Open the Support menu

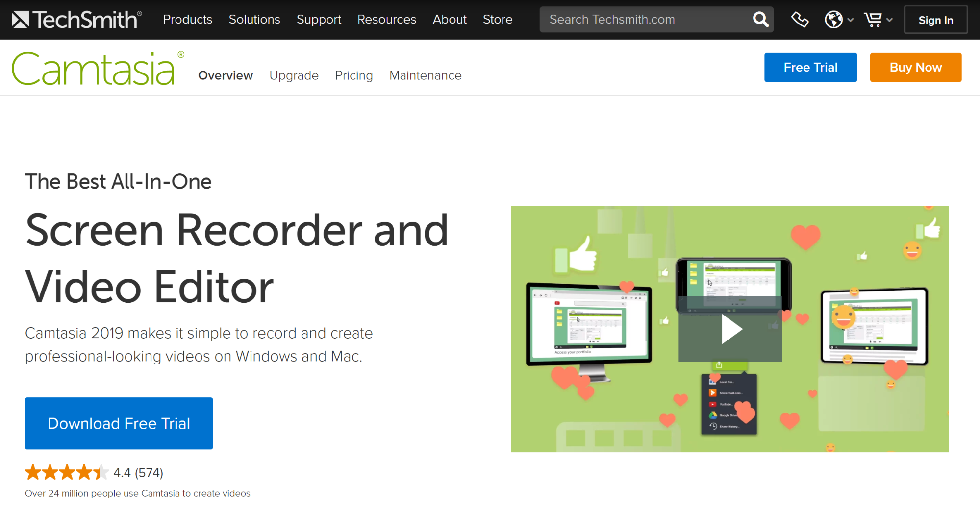[x=319, y=20]
